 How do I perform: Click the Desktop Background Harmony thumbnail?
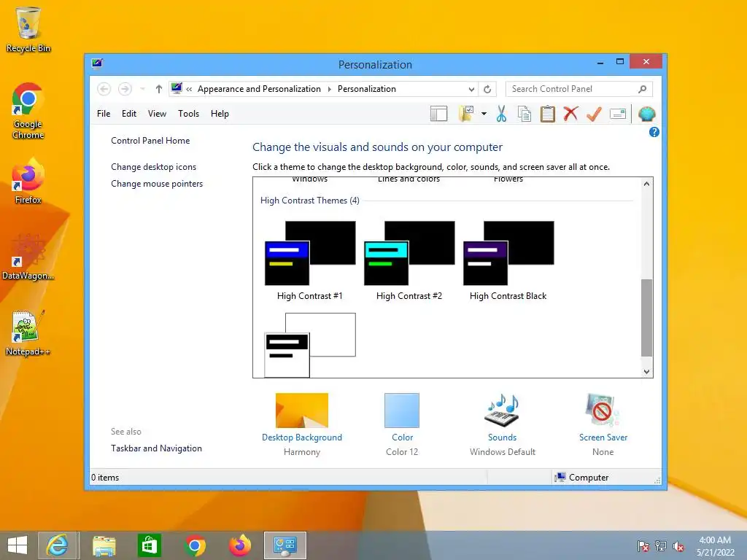[301, 410]
